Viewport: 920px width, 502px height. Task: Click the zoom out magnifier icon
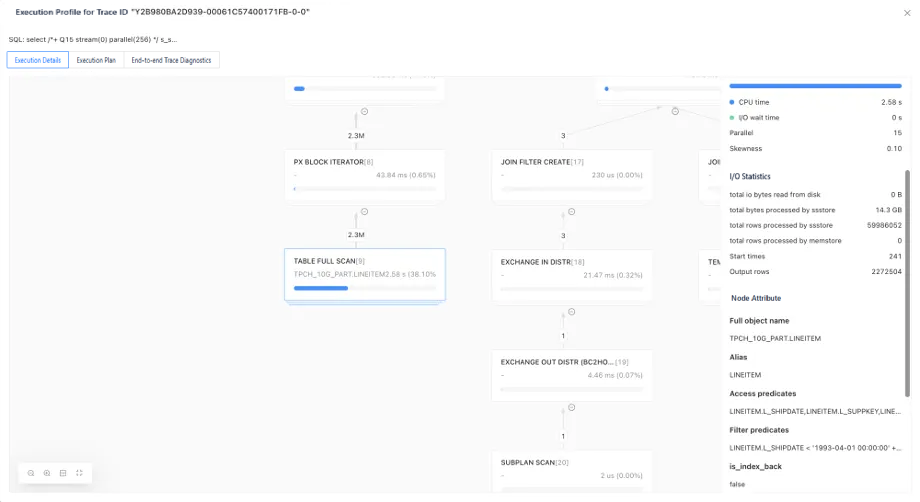(31, 472)
